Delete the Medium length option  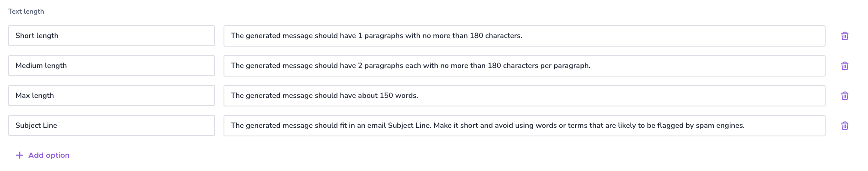[844, 66]
